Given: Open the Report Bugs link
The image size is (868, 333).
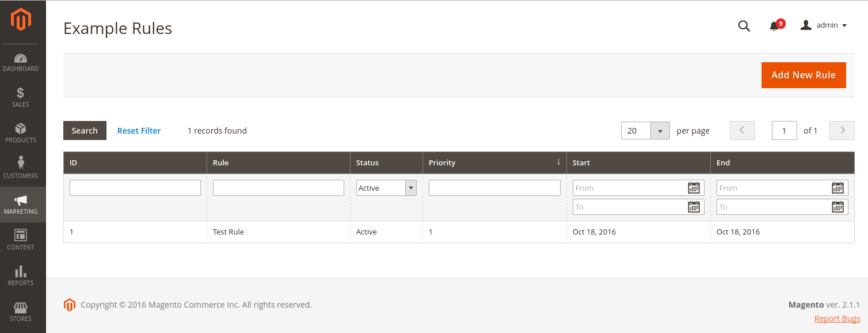Looking at the screenshot, I should coord(837,318).
